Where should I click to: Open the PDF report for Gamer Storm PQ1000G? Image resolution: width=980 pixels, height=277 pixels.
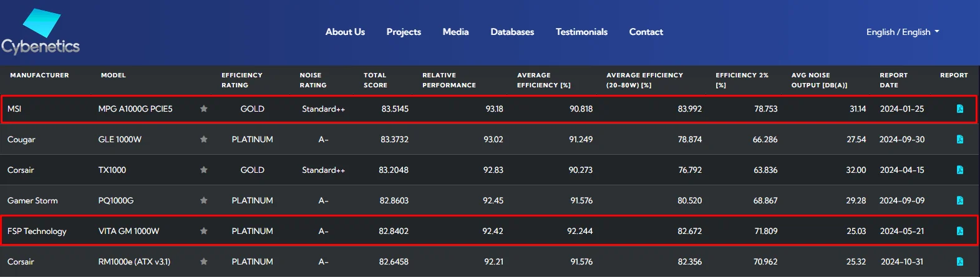pyautogui.click(x=959, y=200)
